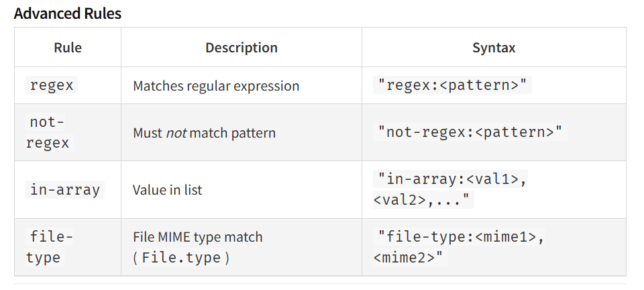
Task: Select the Syntax column header
Action: click(494, 48)
